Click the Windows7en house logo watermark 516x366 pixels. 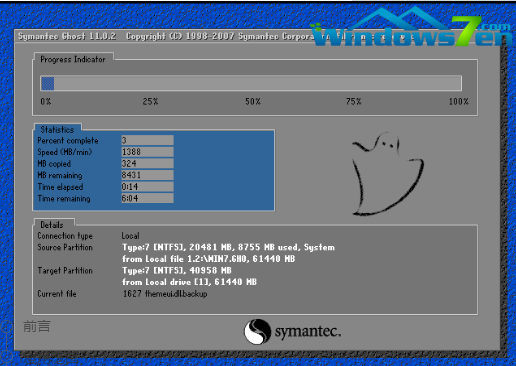pos(412,27)
